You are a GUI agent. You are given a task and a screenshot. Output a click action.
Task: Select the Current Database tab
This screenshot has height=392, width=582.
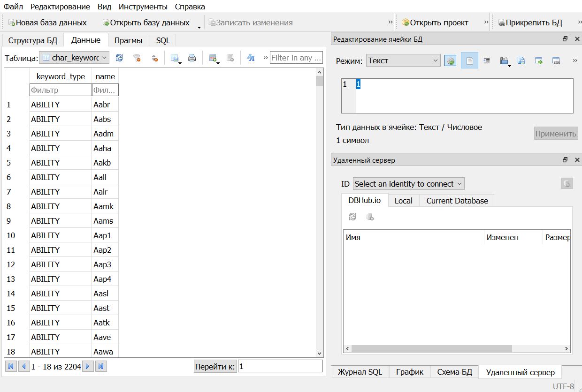click(x=457, y=201)
